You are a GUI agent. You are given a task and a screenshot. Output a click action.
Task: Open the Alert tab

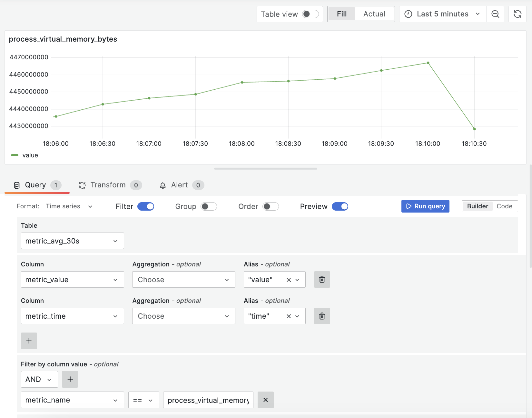pyautogui.click(x=182, y=185)
